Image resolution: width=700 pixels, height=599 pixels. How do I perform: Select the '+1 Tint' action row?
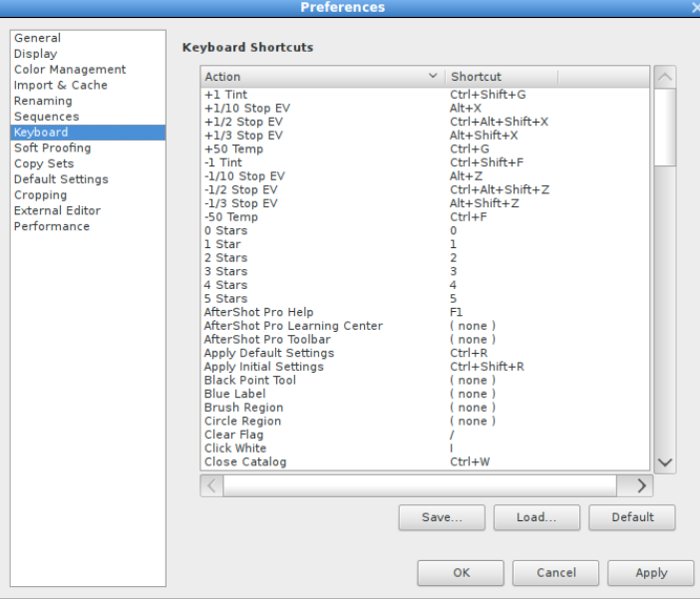426,95
